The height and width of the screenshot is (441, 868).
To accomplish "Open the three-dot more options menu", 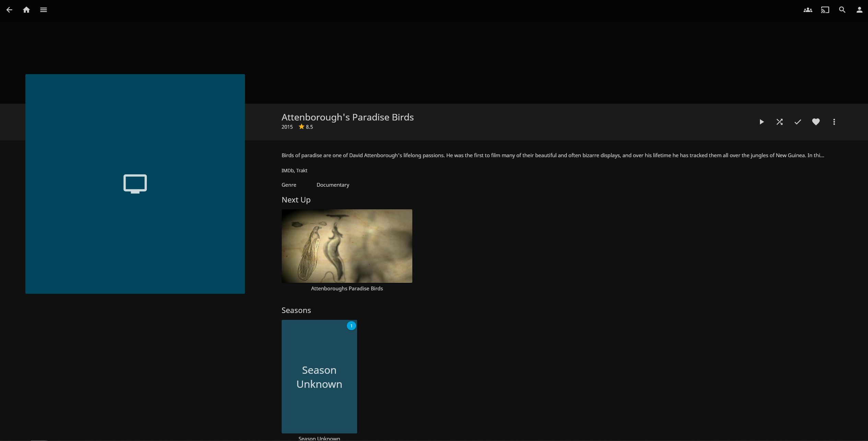I will click(x=834, y=122).
